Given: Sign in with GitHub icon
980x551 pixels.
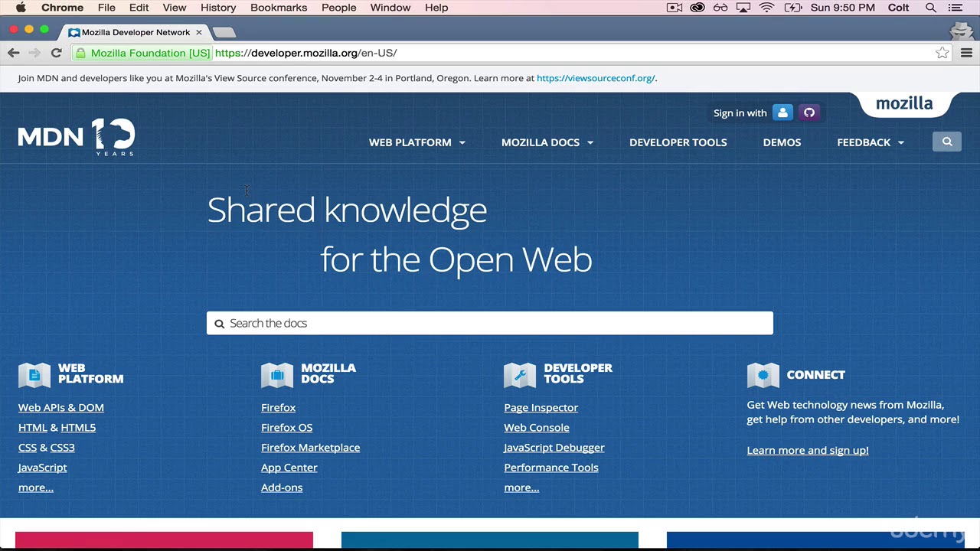Looking at the screenshot, I should [x=809, y=112].
